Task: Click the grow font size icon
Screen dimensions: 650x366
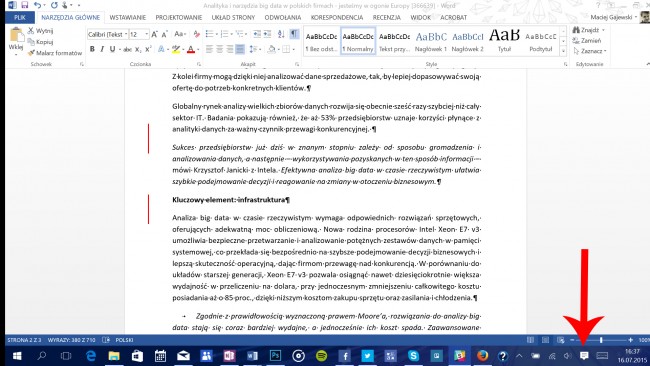Action: [154, 34]
